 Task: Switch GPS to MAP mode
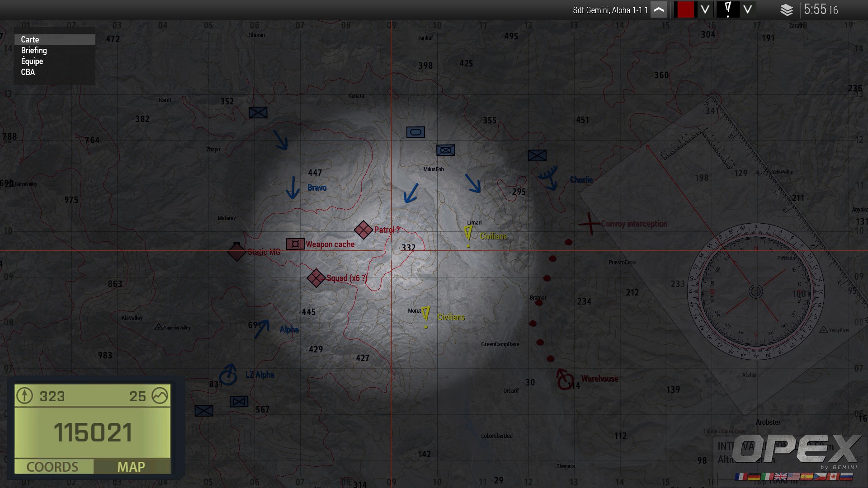131,467
